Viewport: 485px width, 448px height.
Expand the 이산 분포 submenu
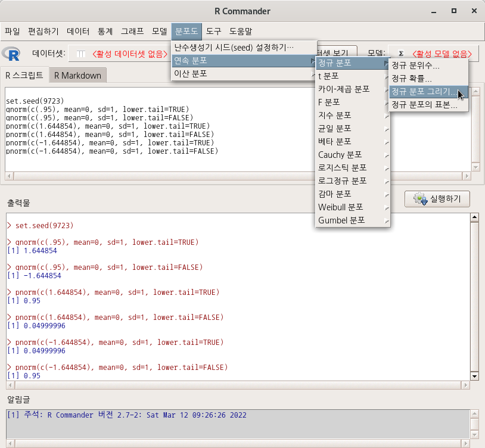point(244,74)
